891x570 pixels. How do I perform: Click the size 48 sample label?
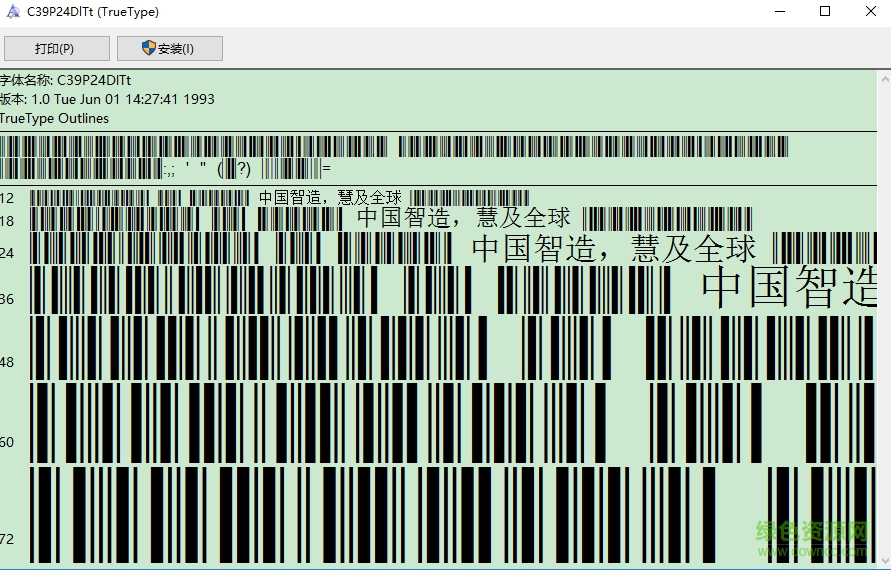7,363
